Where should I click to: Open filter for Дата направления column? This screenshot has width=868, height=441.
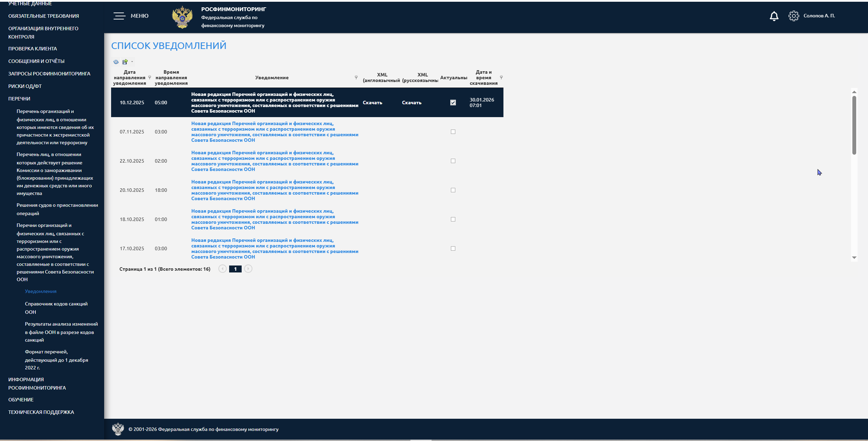coord(150,77)
